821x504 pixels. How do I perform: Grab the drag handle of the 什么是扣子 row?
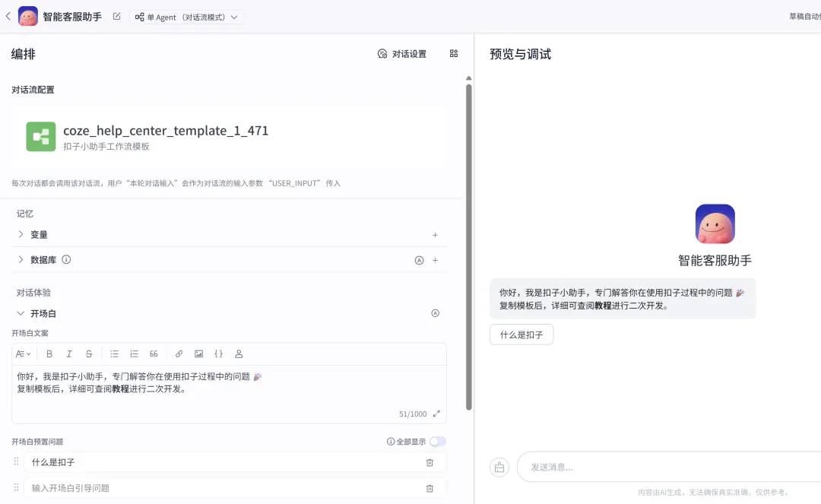click(x=16, y=461)
